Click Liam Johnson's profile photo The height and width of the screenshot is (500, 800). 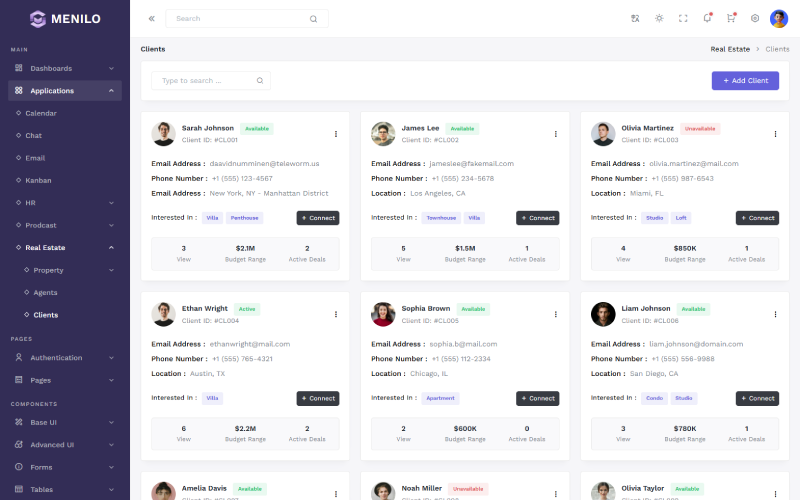click(603, 314)
